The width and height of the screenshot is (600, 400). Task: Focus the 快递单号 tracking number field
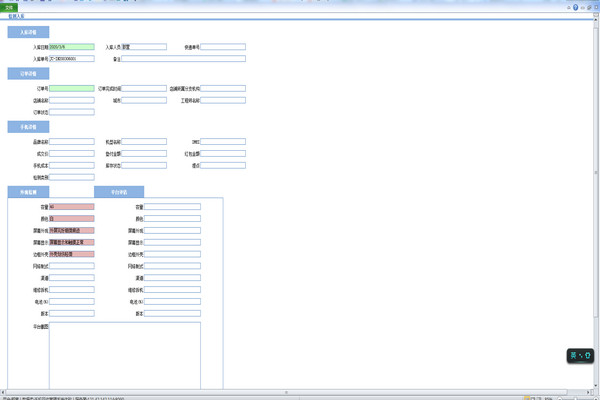coord(223,47)
